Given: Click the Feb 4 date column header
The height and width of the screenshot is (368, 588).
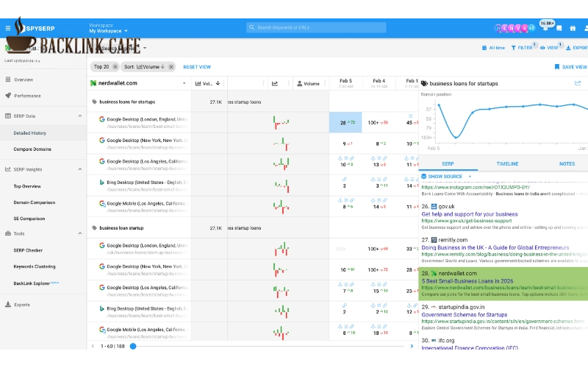Looking at the screenshot, I should coord(379,83).
